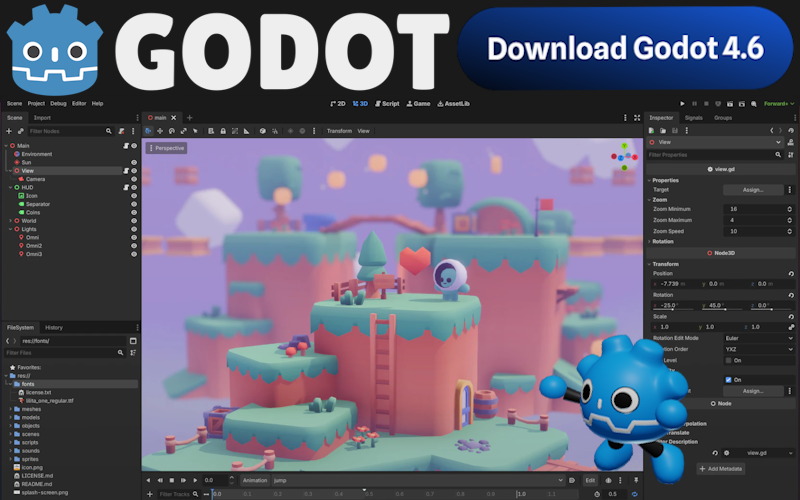This screenshot has width=800, height=500.
Task: Open the Debug menu
Action: click(x=58, y=103)
